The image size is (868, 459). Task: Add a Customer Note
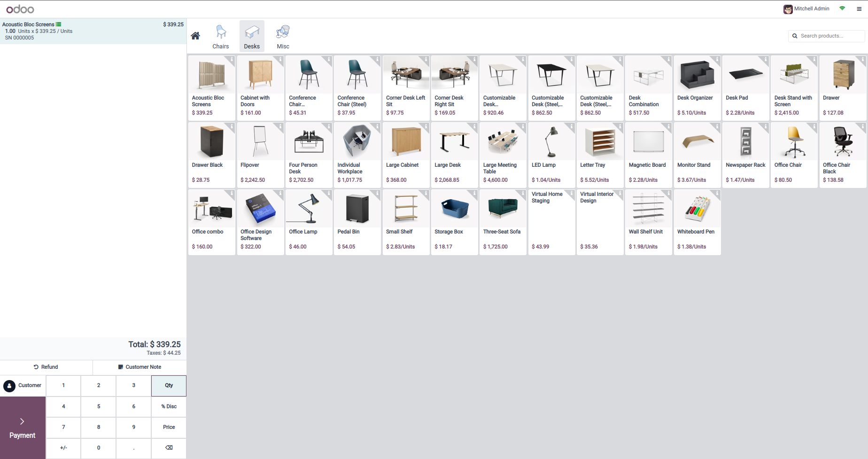139,367
